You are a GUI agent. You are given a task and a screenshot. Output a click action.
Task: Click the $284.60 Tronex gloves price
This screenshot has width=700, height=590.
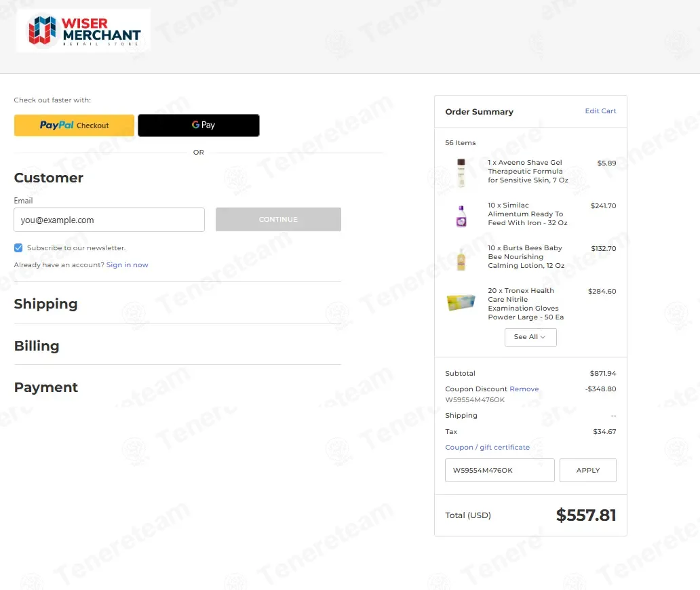coord(602,292)
